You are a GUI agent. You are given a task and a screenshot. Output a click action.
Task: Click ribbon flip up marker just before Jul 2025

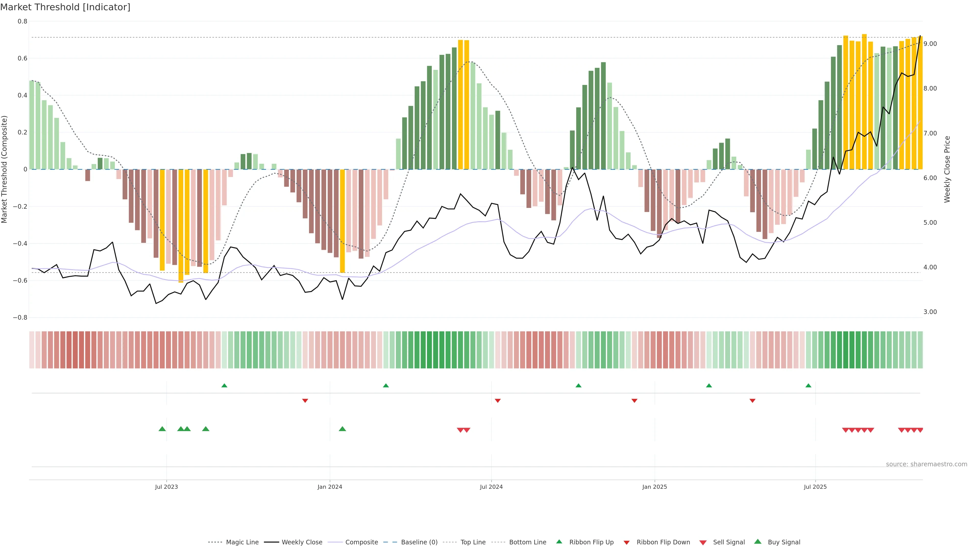[808, 386]
